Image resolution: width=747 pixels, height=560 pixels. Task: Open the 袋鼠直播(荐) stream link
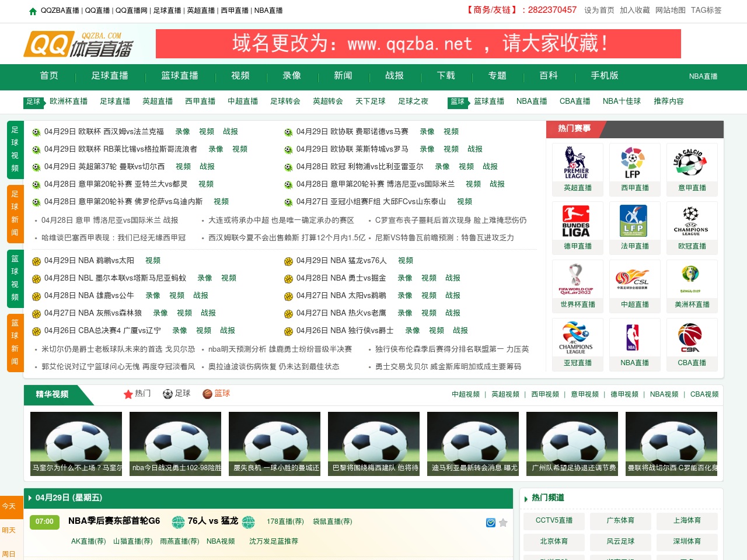(333, 521)
